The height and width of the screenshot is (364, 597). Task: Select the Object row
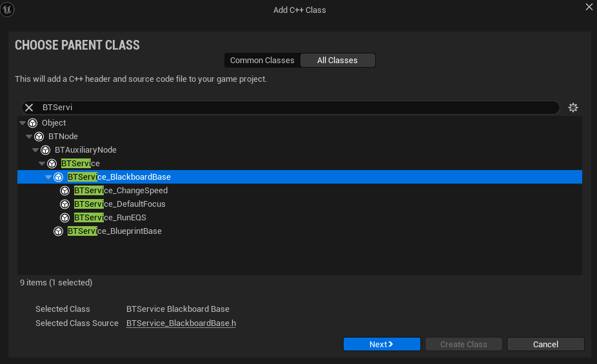point(300,123)
